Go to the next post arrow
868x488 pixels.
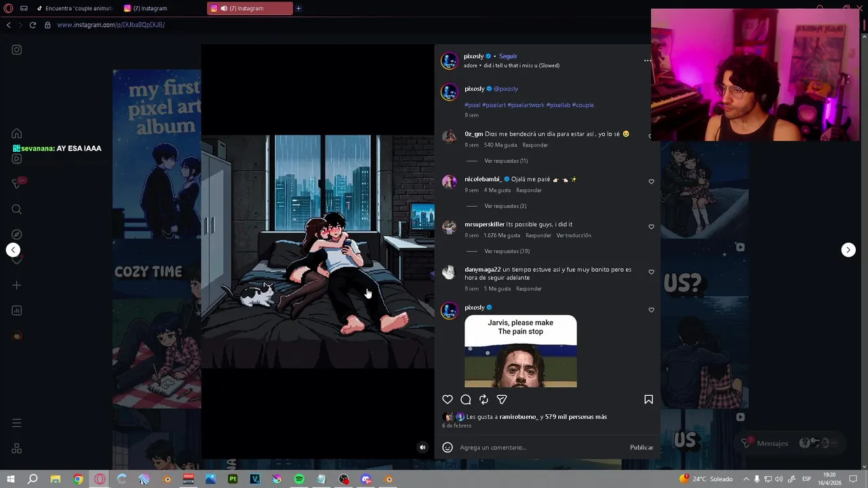(848, 250)
